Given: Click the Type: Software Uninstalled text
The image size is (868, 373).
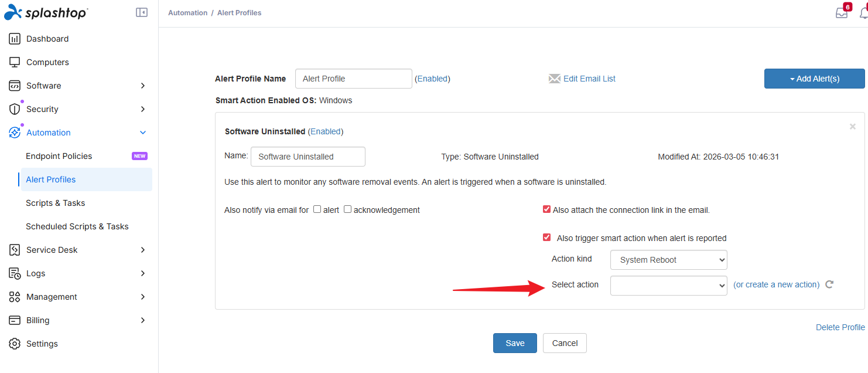Looking at the screenshot, I should [490, 157].
